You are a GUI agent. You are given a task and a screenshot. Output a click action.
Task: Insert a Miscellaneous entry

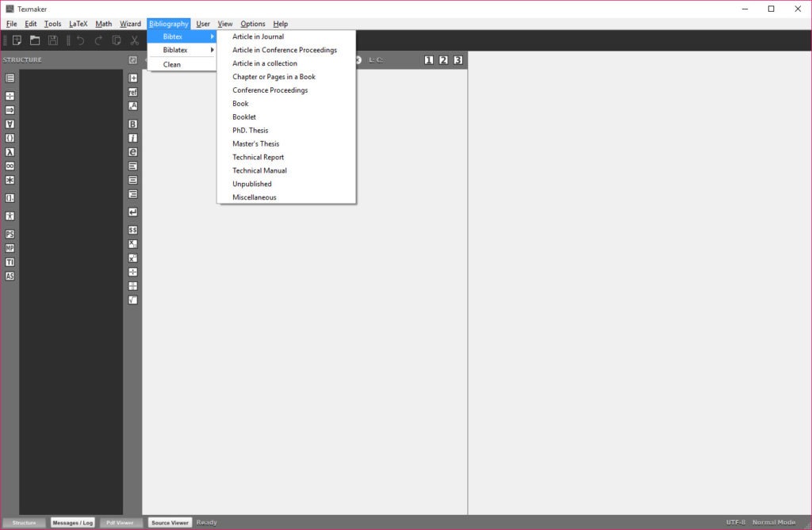(x=286, y=198)
